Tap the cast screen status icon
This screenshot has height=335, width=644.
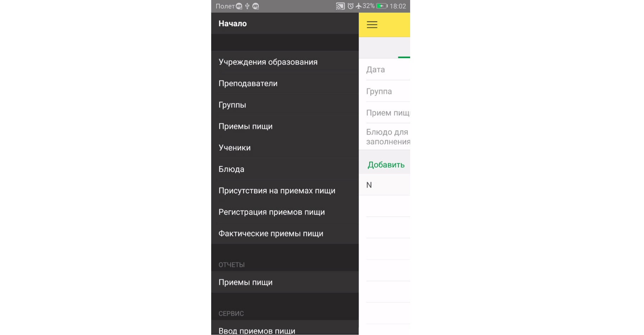[340, 6]
